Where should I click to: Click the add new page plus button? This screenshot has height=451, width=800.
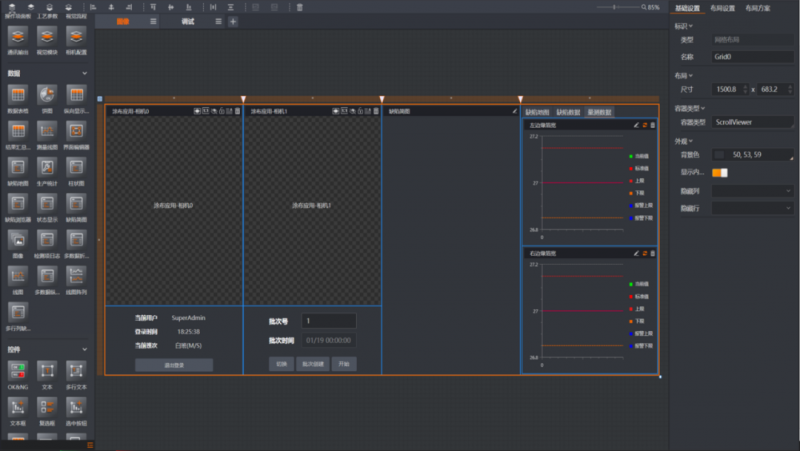click(x=232, y=21)
